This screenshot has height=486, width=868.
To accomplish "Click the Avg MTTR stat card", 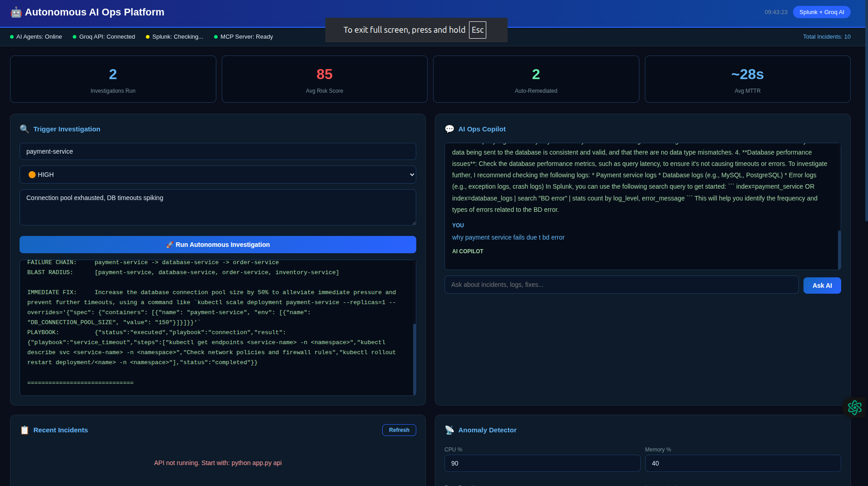I will click(x=748, y=79).
